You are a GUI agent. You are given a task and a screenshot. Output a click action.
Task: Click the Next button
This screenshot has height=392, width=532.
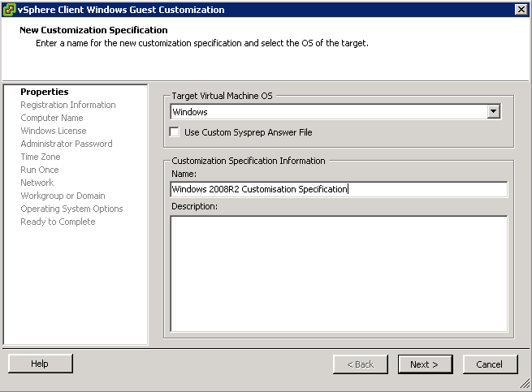tap(425, 364)
